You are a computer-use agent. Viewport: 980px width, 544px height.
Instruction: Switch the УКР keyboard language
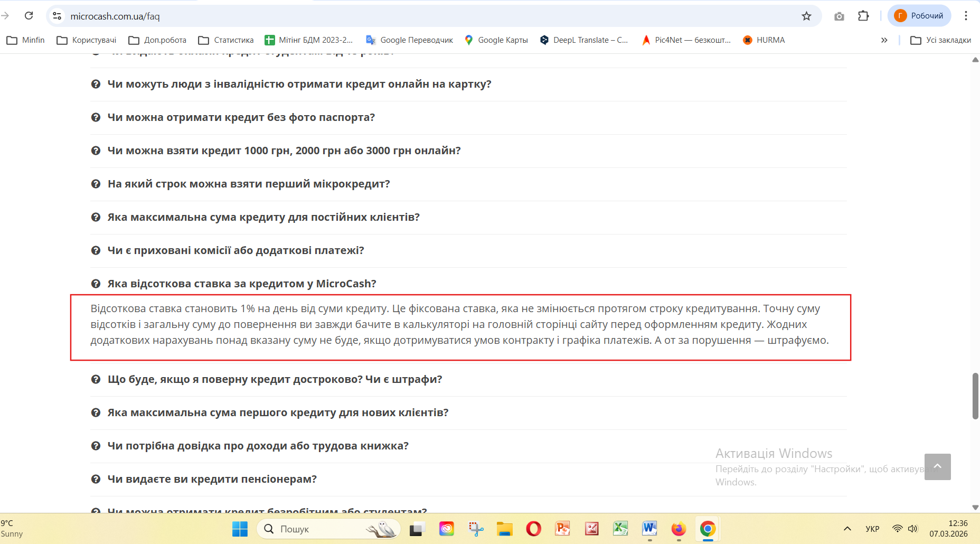pyautogui.click(x=873, y=529)
